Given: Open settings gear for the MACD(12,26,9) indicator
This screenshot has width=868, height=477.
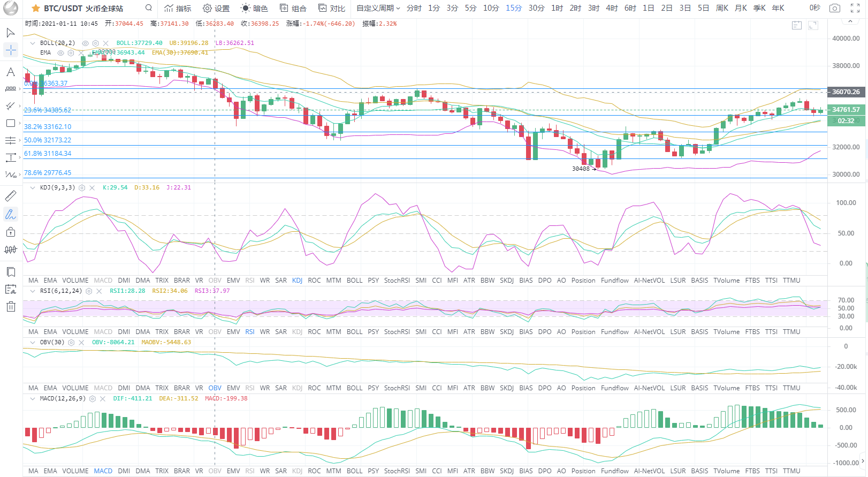Looking at the screenshot, I should tap(93, 399).
